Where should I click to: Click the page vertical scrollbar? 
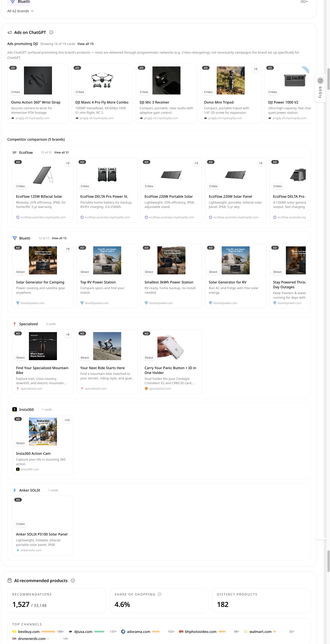click(x=329, y=79)
